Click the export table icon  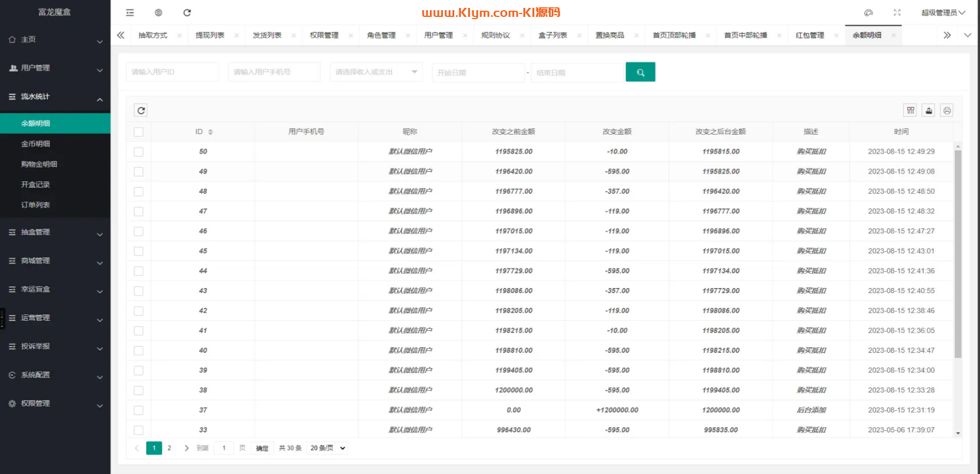[929, 110]
